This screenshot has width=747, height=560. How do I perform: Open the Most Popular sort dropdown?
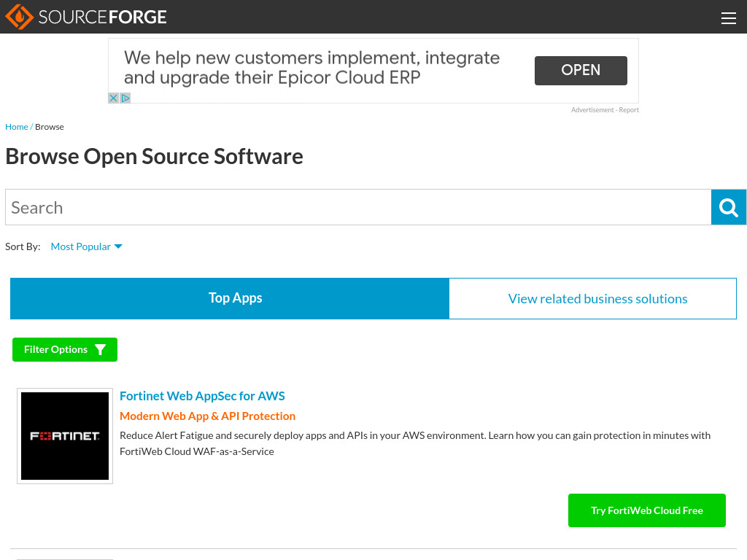(x=86, y=246)
